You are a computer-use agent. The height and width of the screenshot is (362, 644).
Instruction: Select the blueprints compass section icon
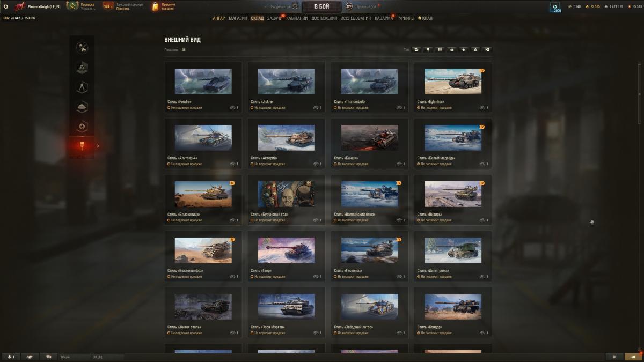point(82,87)
